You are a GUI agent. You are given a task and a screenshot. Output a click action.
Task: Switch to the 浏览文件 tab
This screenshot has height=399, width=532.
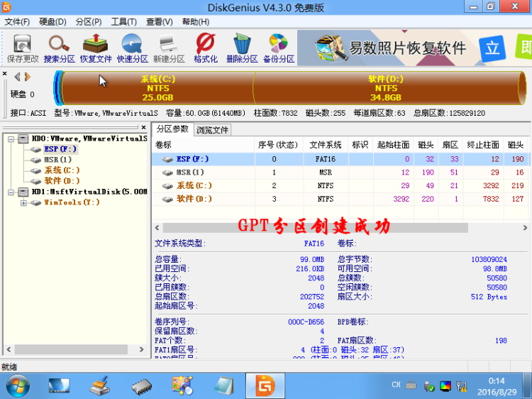[212, 130]
